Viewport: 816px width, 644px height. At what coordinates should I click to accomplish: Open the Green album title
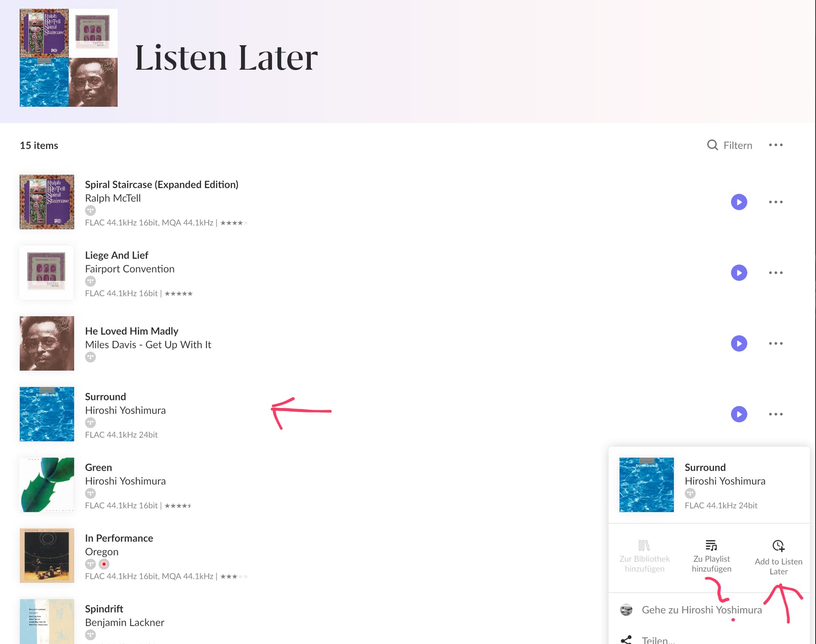[98, 467]
